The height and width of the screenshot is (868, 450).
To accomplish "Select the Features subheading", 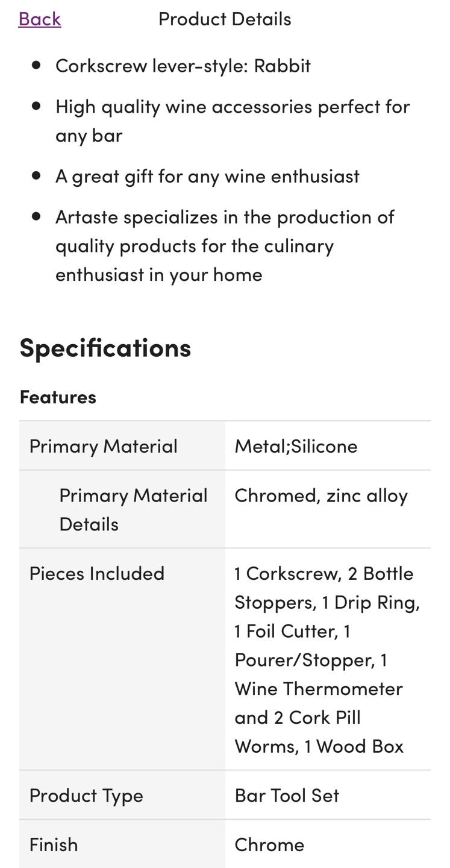I will [x=58, y=397].
